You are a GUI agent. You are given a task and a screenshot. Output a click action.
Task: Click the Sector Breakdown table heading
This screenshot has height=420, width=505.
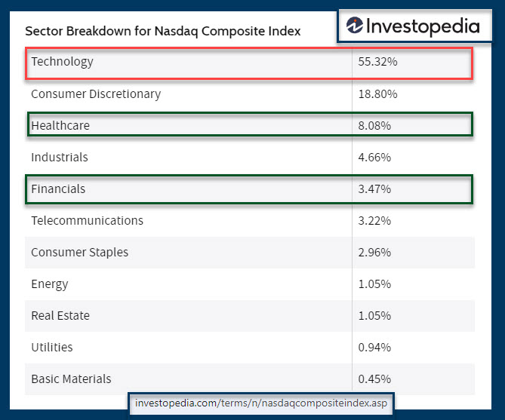pyautogui.click(x=163, y=32)
